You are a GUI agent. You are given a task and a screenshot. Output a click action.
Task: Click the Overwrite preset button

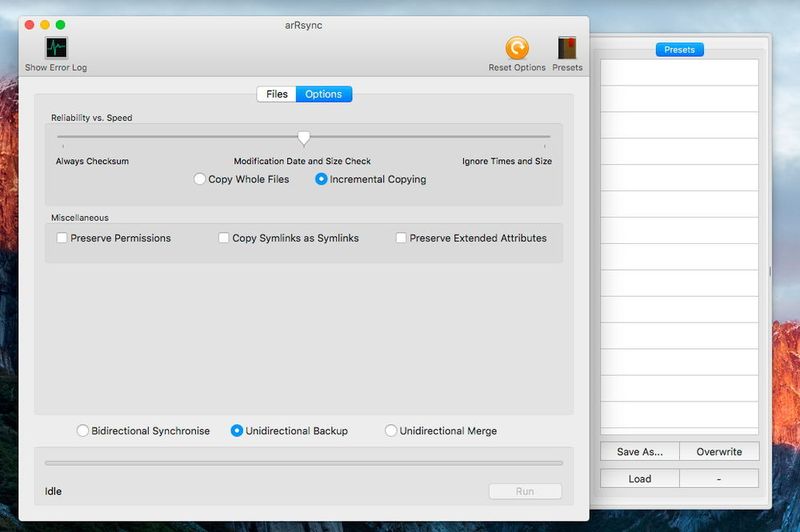[x=719, y=452]
